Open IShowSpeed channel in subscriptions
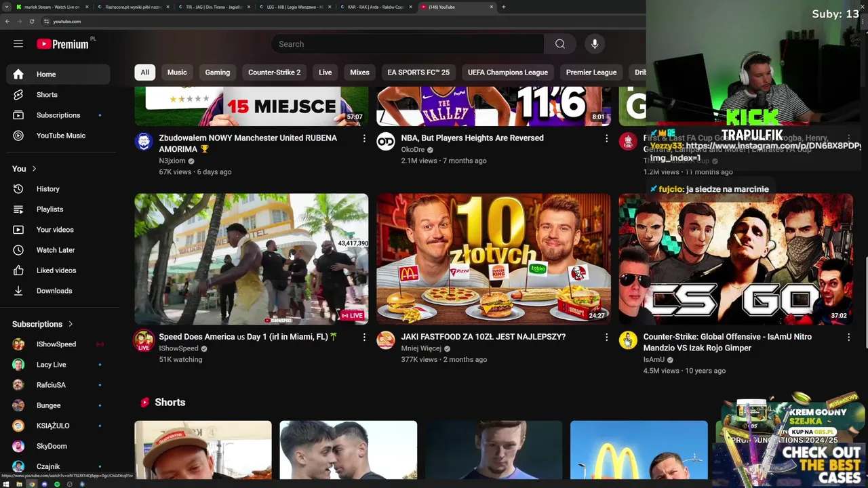 click(x=58, y=344)
